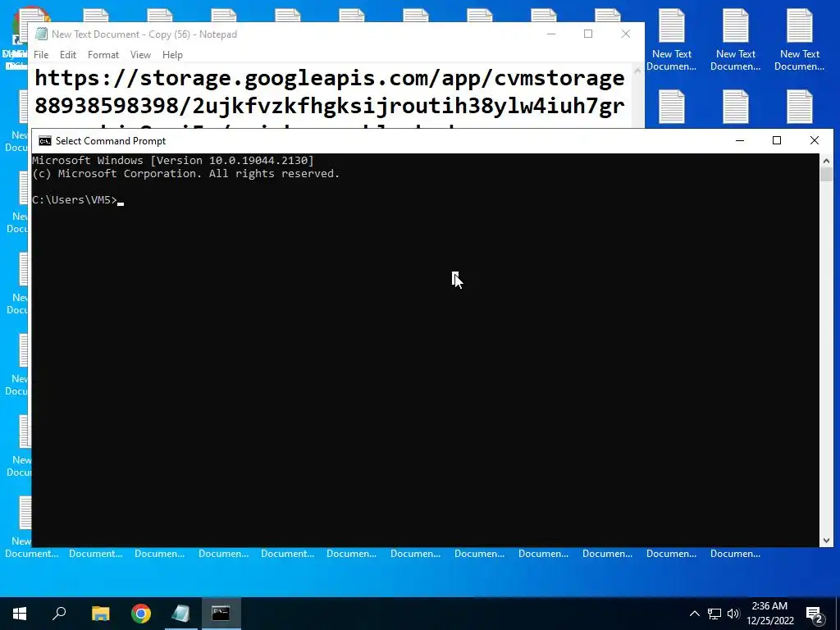Viewport: 840px width, 630px height.
Task: Minimize the Command Prompt window
Action: 740,140
